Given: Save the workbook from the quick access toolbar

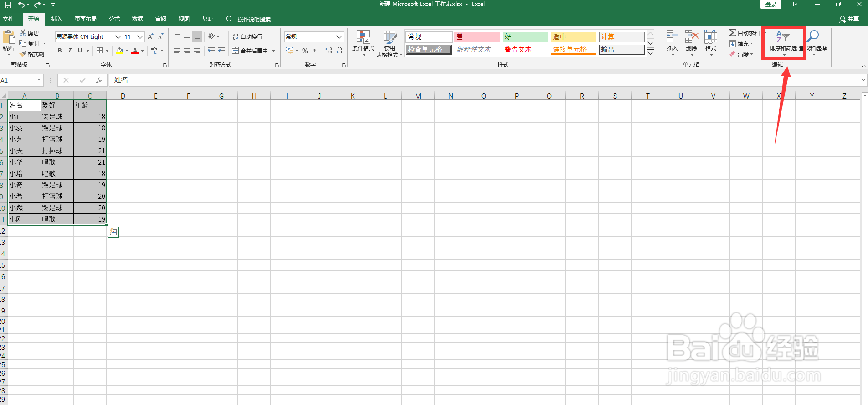Looking at the screenshot, I should (8, 5).
